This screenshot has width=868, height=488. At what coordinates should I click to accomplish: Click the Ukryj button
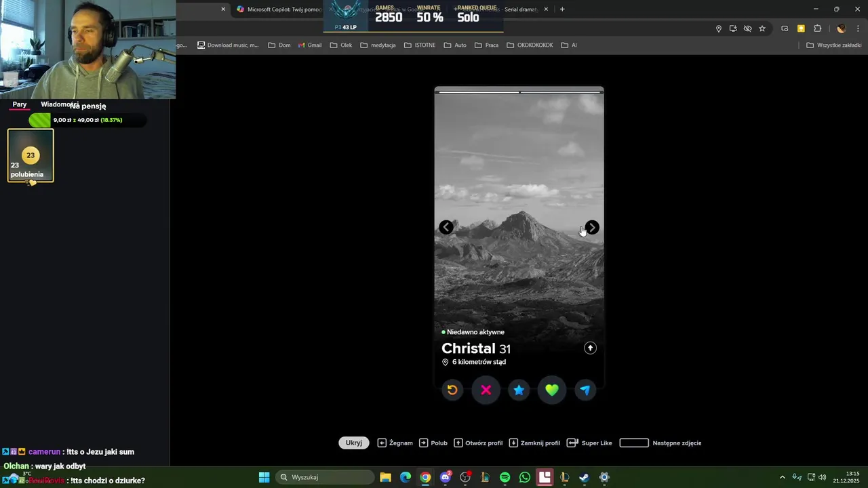(x=354, y=443)
